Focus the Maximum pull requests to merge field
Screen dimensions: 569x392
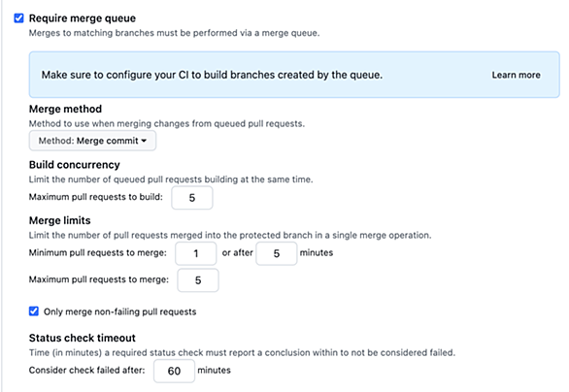pos(198,280)
